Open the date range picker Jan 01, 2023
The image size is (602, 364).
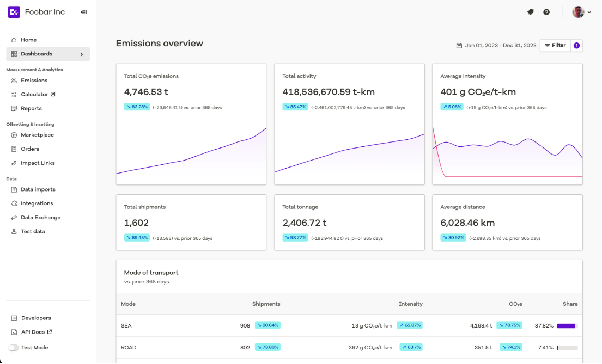[x=496, y=46]
